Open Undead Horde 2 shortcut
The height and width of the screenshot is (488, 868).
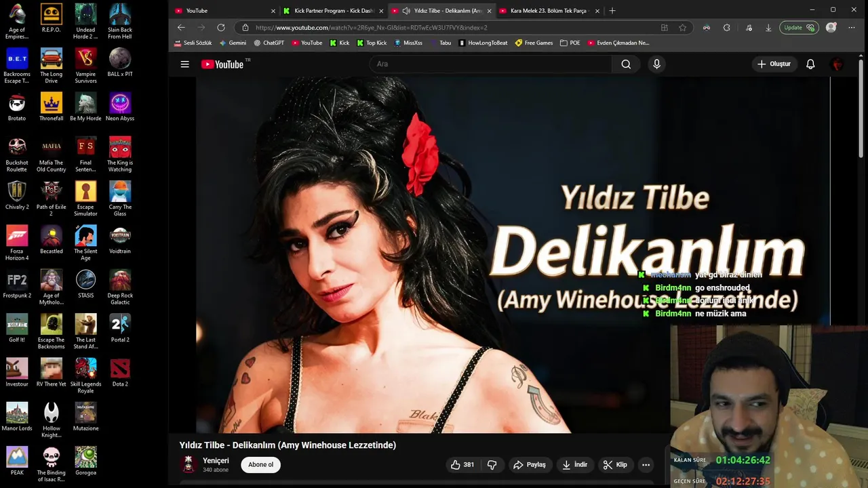point(85,21)
